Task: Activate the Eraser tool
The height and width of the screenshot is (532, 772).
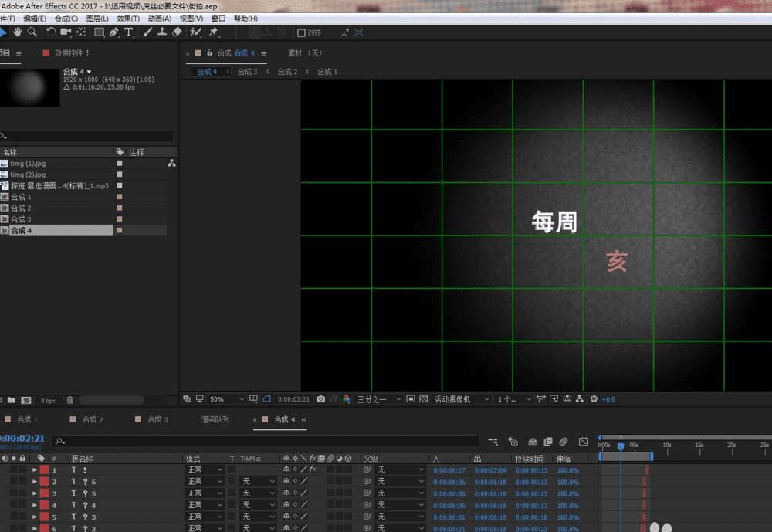Action: [x=177, y=32]
